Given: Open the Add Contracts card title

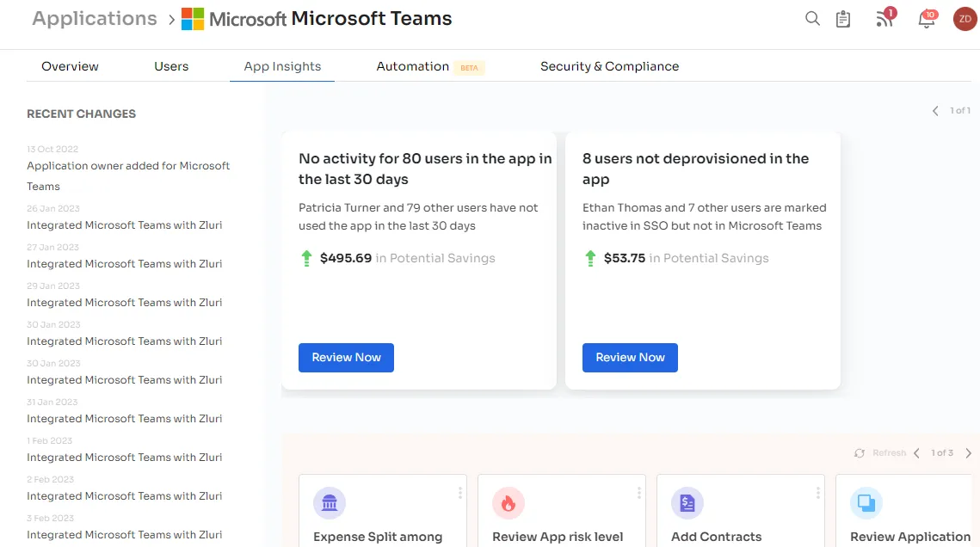Looking at the screenshot, I should (x=716, y=537).
